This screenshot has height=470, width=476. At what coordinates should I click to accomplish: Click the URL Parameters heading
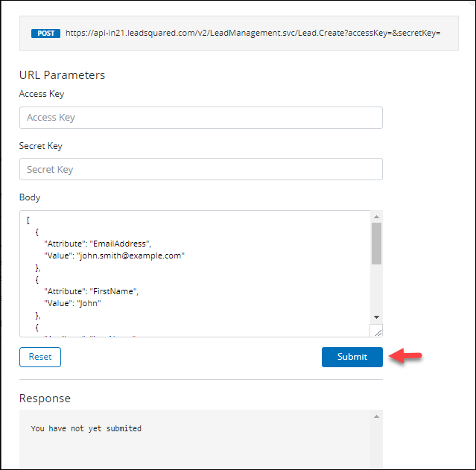click(x=62, y=75)
